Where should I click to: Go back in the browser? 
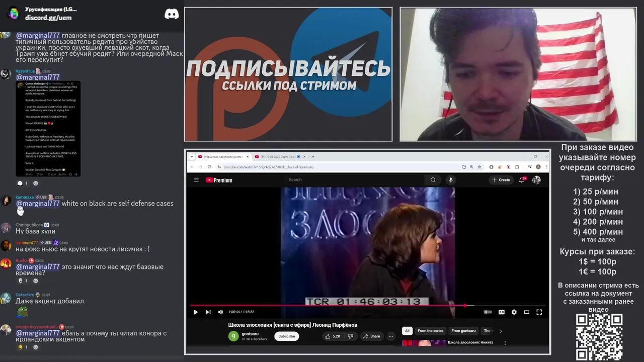(x=192, y=167)
